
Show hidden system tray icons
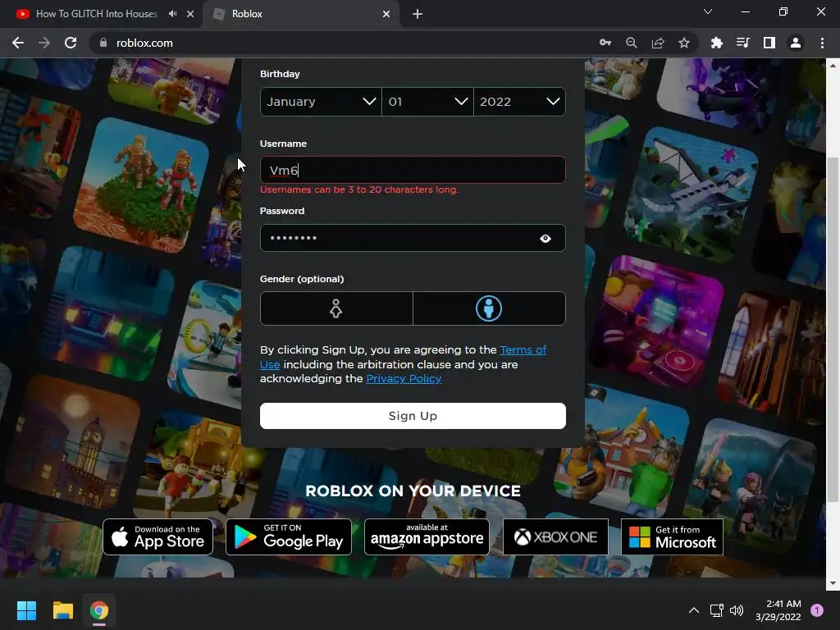coord(694,610)
